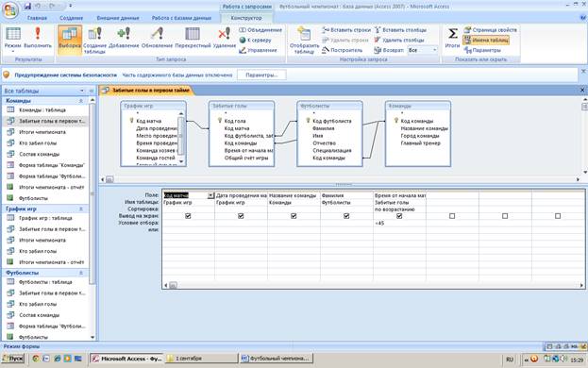588x368 pixels.
Task: Close the query document tab
Action: click(582, 90)
